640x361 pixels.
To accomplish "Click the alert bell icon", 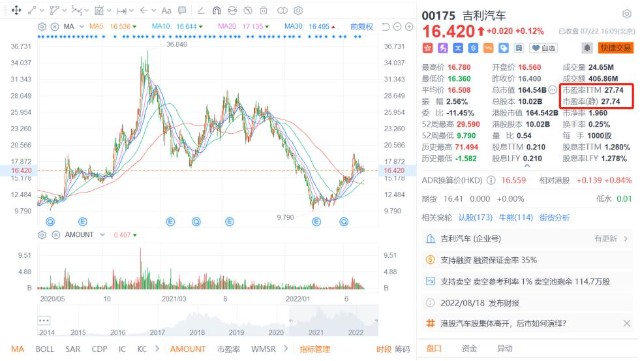I will (x=587, y=48).
